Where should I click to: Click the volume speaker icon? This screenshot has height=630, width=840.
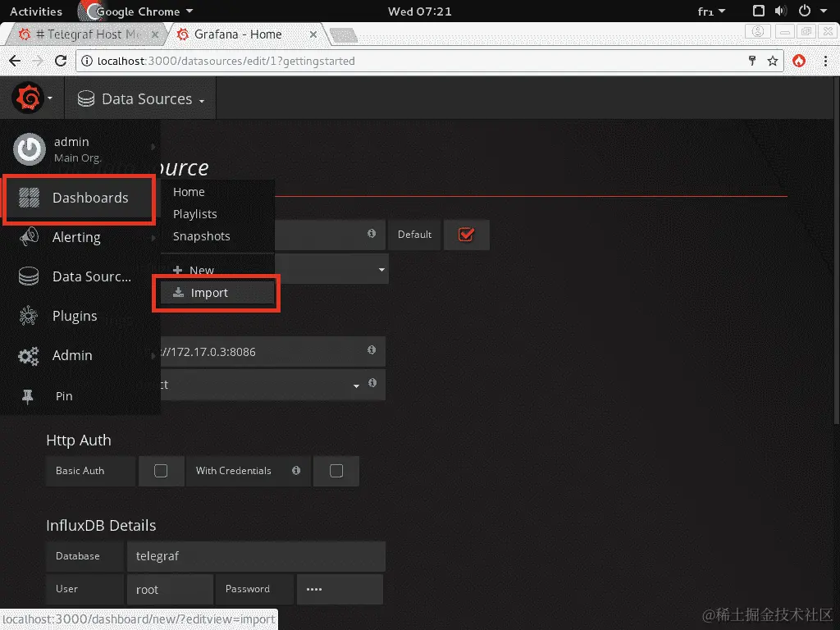pyautogui.click(x=781, y=11)
